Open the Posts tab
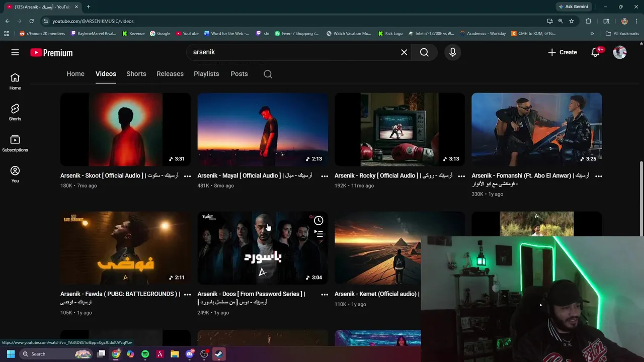 point(239,74)
